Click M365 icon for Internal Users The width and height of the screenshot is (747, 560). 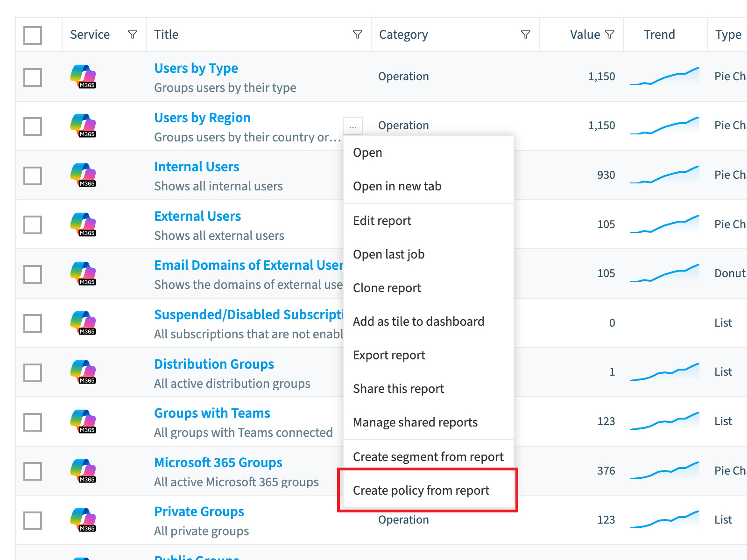(83, 175)
